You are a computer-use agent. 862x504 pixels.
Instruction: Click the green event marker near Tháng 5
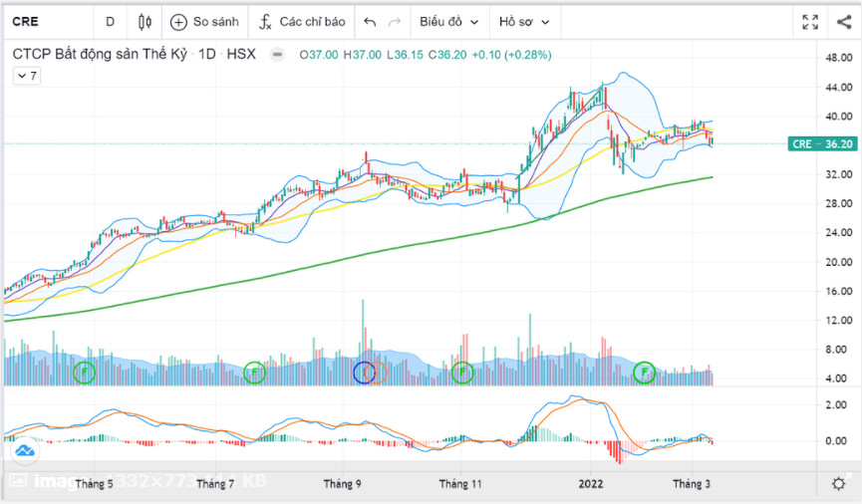click(86, 373)
